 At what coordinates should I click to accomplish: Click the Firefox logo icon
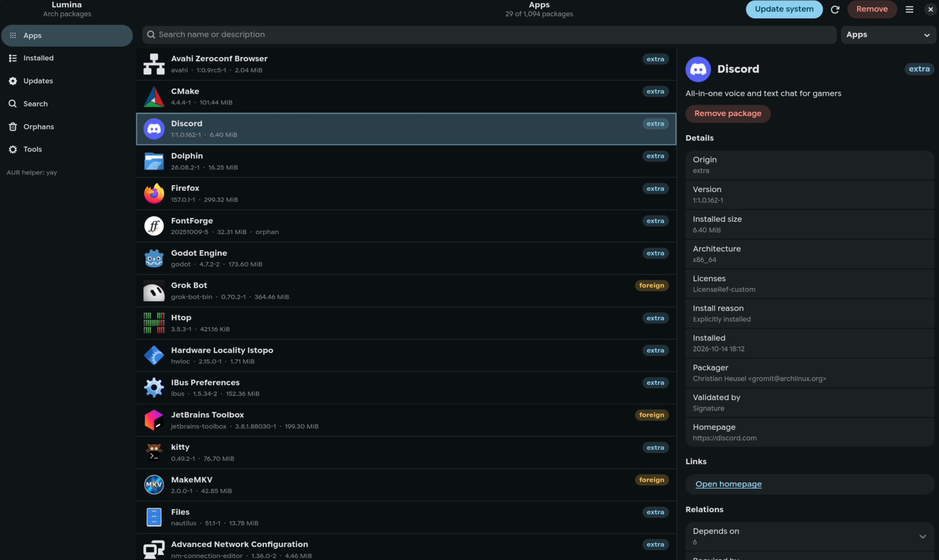[x=154, y=194]
